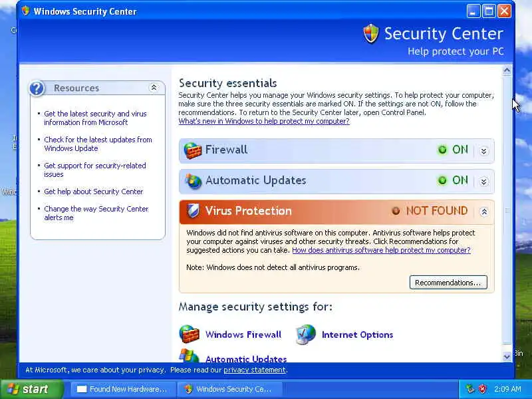The width and height of the screenshot is (532, 399).
Task: Minimize the Windows Security Center window
Action: pyautogui.click(x=473, y=11)
